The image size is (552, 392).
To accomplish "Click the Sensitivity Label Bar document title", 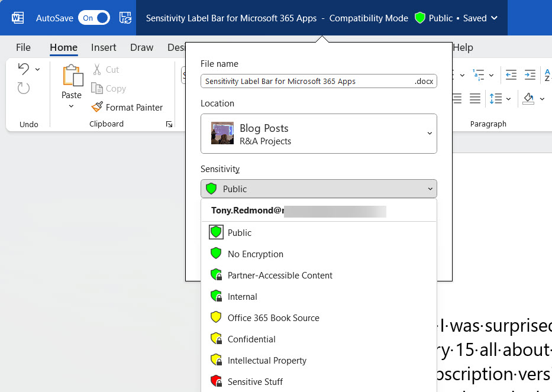I will (231, 18).
